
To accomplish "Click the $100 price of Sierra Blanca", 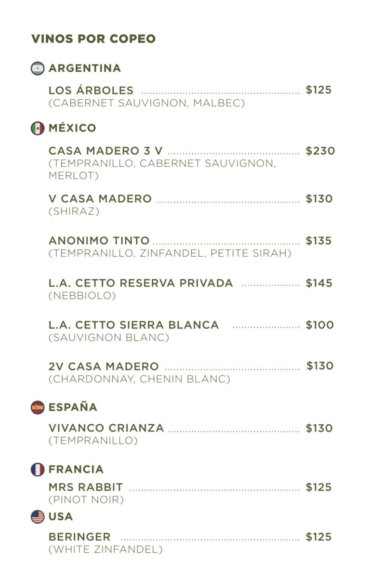I will pos(320,325).
